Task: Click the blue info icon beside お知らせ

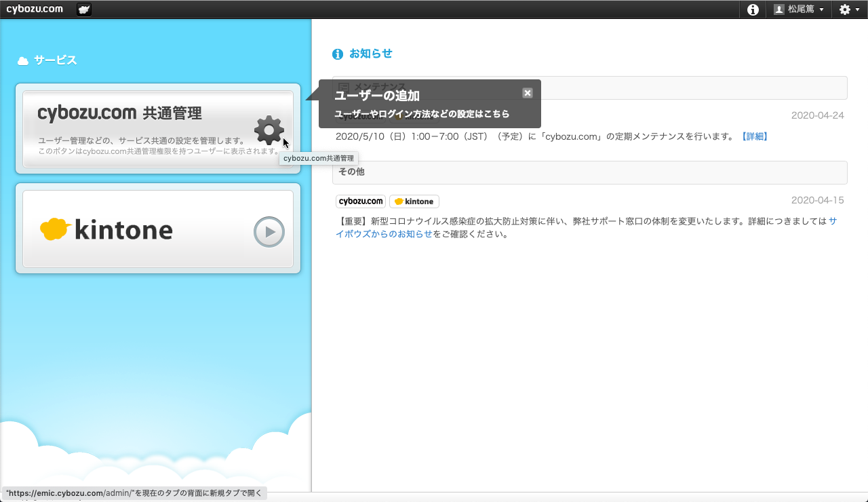Action: pos(338,54)
